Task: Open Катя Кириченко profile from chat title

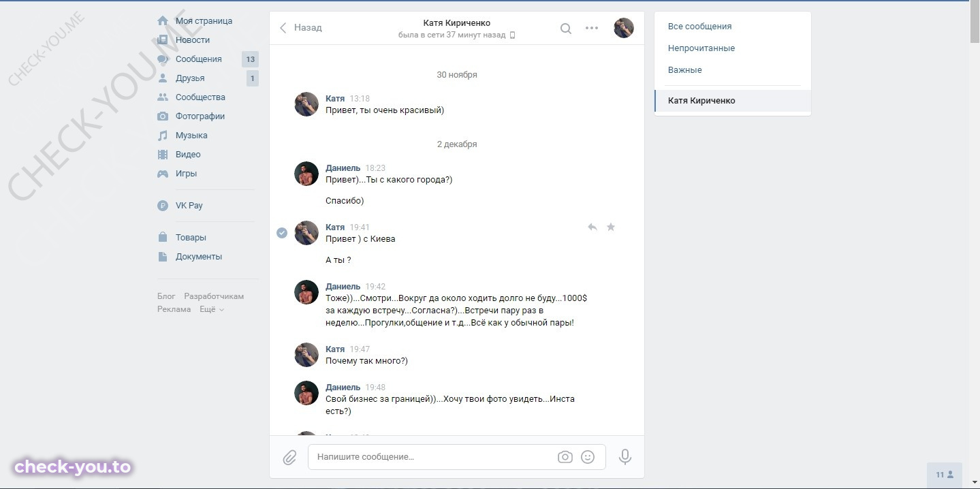Action: point(457,23)
